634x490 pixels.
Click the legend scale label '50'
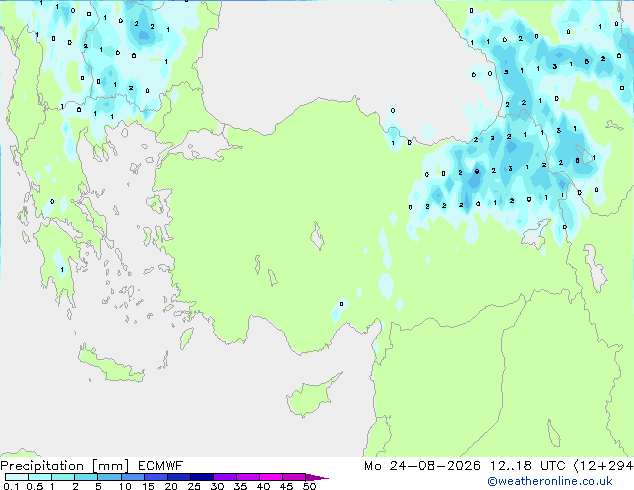point(310,486)
